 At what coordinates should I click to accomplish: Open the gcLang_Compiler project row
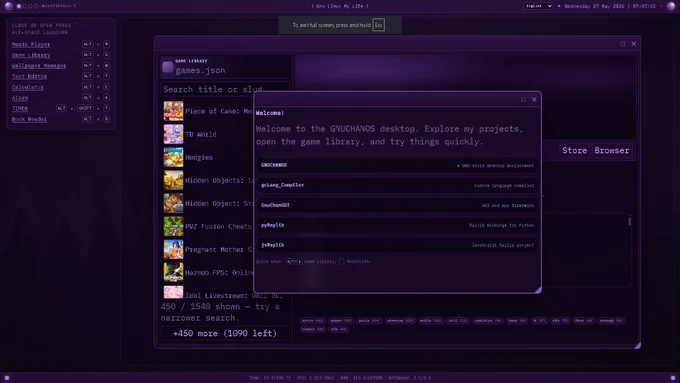click(397, 185)
